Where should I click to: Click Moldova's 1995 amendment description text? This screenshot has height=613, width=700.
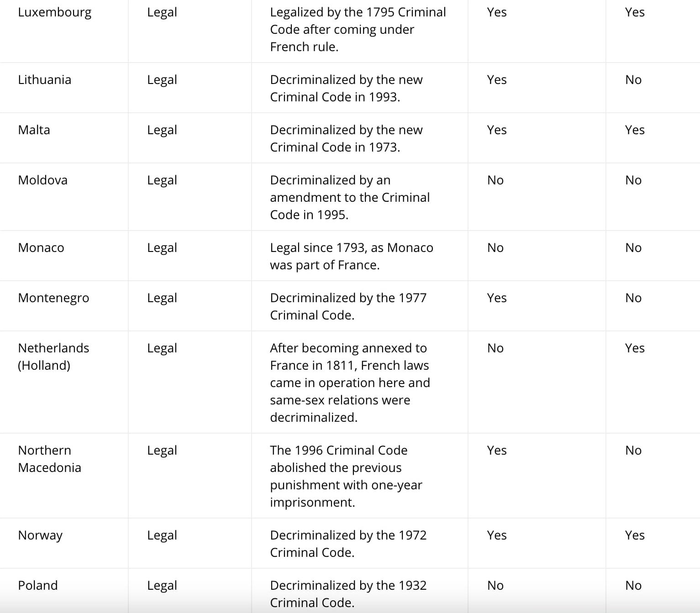click(x=350, y=198)
